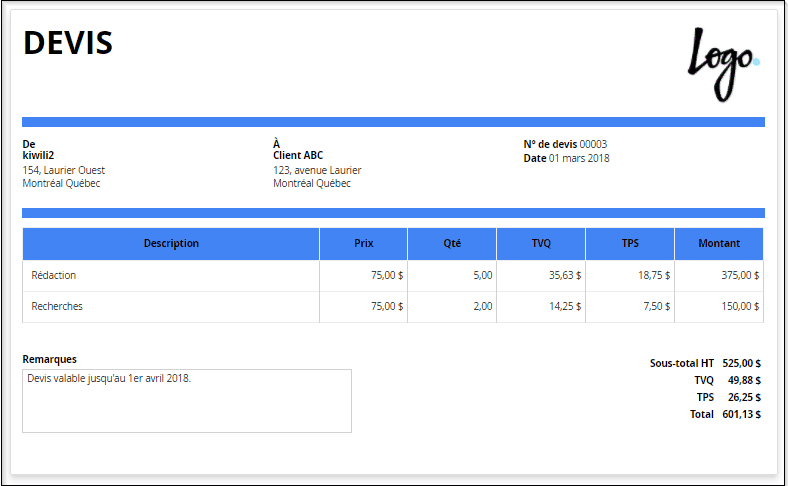Click the quantity 5,00 cell
This screenshot has width=788, height=486.
(x=482, y=276)
